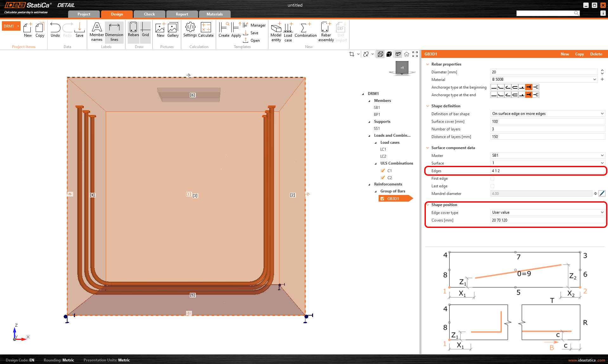Enable the First edge checkbox
608x364 pixels.
492,179
